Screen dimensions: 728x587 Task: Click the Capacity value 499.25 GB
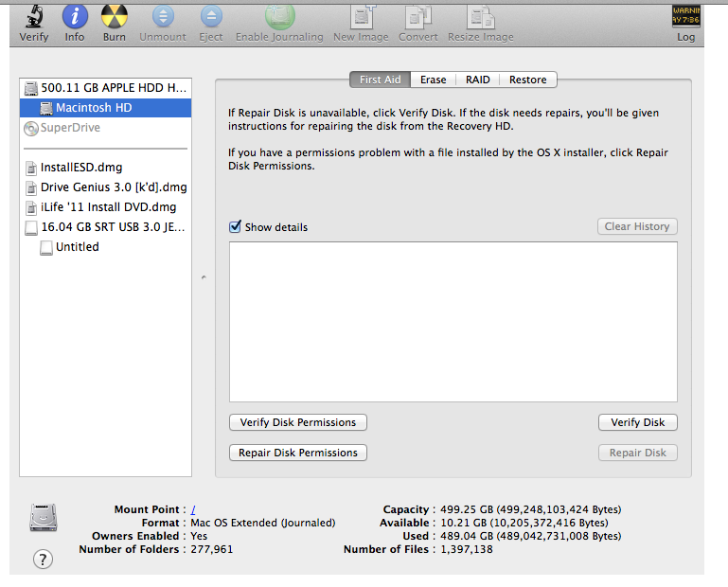coord(531,509)
